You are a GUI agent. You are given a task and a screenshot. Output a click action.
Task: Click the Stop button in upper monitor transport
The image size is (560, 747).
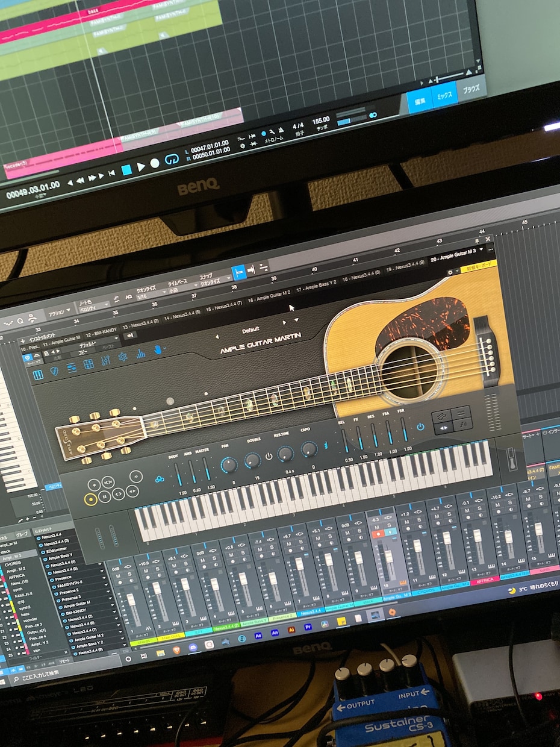[127, 170]
